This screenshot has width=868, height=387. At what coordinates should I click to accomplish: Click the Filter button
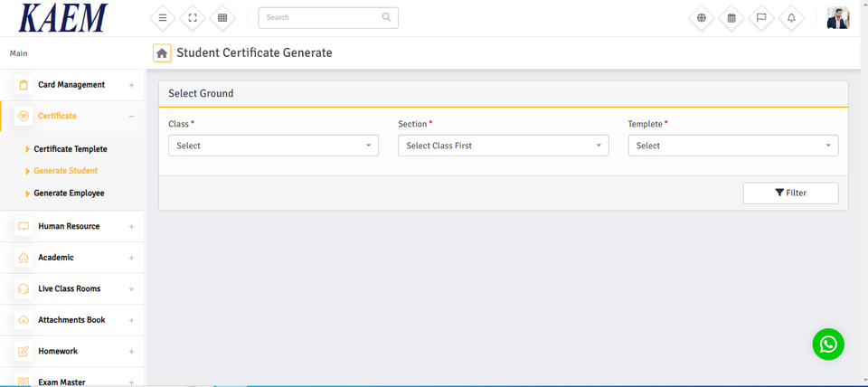pos(790,193)
